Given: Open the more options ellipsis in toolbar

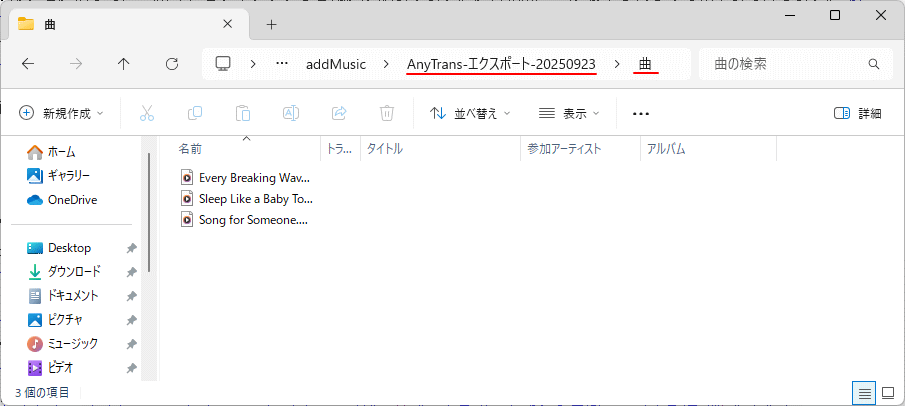Looking at the screenshot, I should 641,114.
